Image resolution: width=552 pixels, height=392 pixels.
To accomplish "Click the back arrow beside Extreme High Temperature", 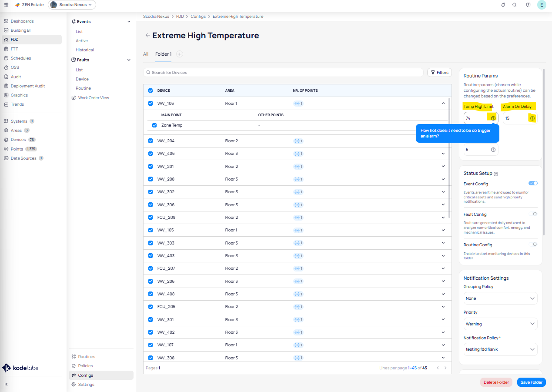I will tap(147, 36).
